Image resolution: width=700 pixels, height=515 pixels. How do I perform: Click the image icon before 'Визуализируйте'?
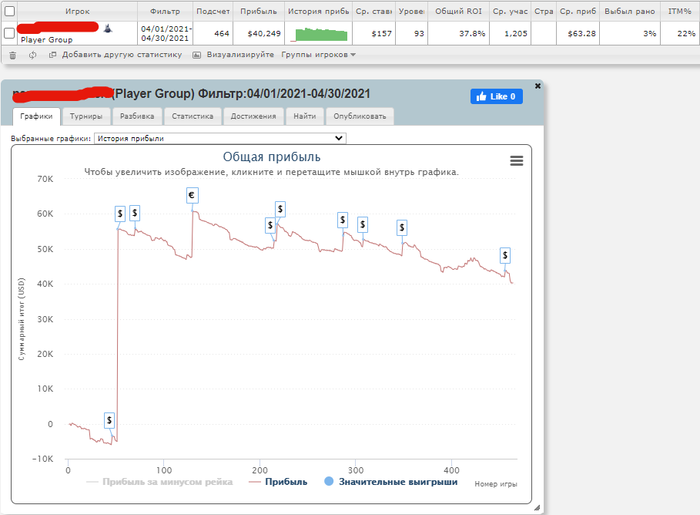[196, 55]
